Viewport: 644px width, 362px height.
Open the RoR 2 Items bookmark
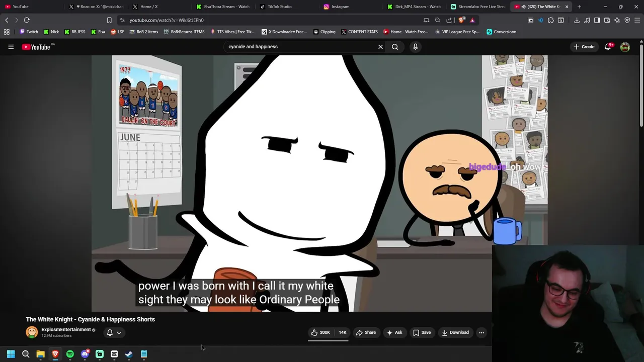click(143, 32)
